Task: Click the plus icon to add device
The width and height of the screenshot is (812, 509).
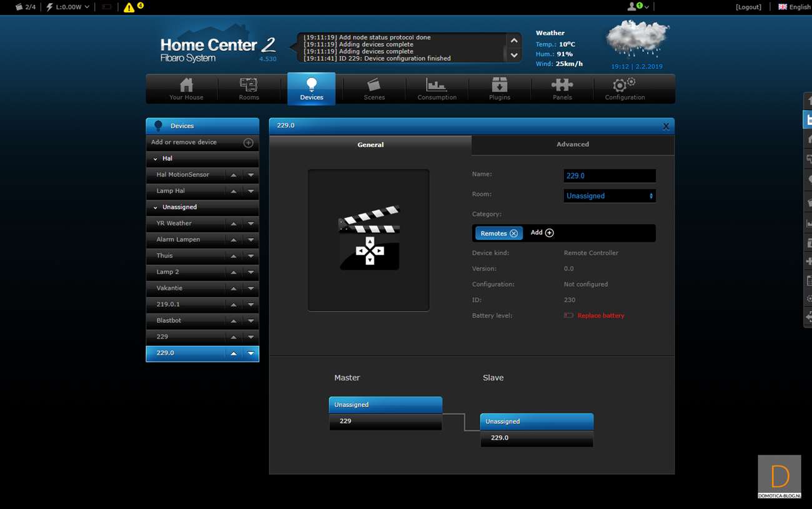Action: [248, 143]
